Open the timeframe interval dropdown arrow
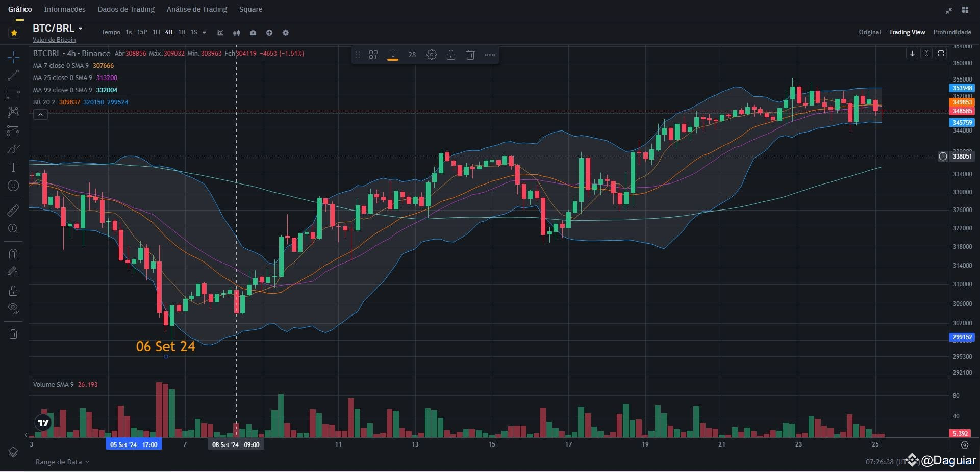The image size is (980, 472). click(x=204, y=33)
